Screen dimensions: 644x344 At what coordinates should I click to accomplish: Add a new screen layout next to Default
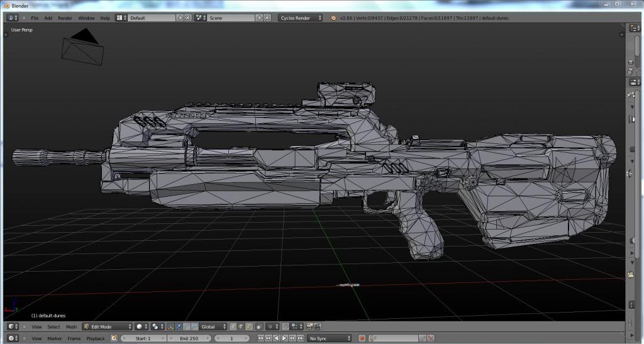(180, 18)
